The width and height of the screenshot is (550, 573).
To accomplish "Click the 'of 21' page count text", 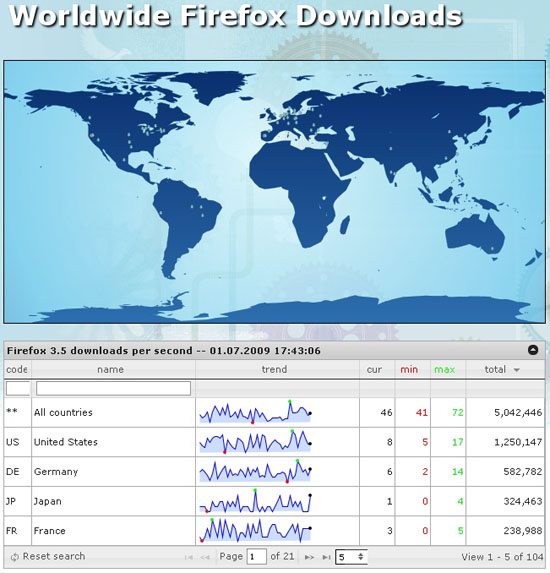I will [x=282, y=557].
